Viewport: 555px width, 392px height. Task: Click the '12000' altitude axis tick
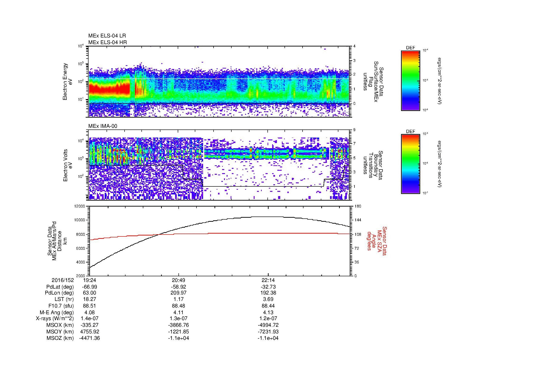[x=80, y=206]
